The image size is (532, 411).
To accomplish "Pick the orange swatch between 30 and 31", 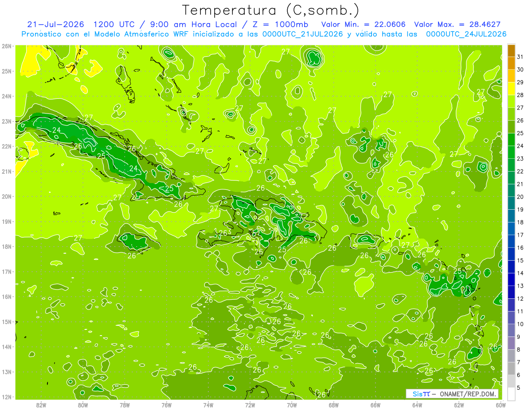I will pyautogui.click(x=511, y=63).
